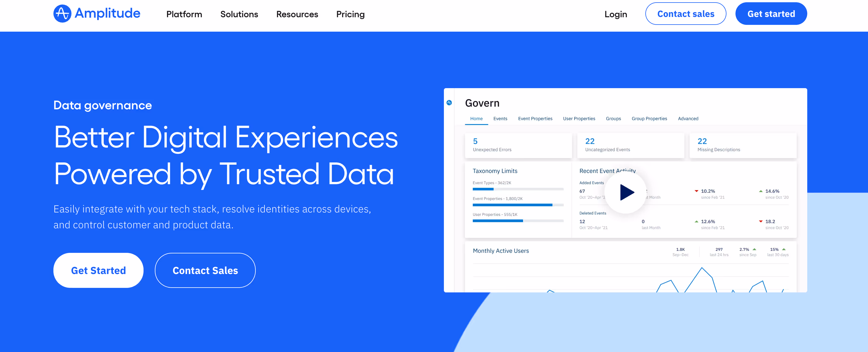
Task: Click the Event Properties 1,800/2K progress bar
Action: [518, 205]
